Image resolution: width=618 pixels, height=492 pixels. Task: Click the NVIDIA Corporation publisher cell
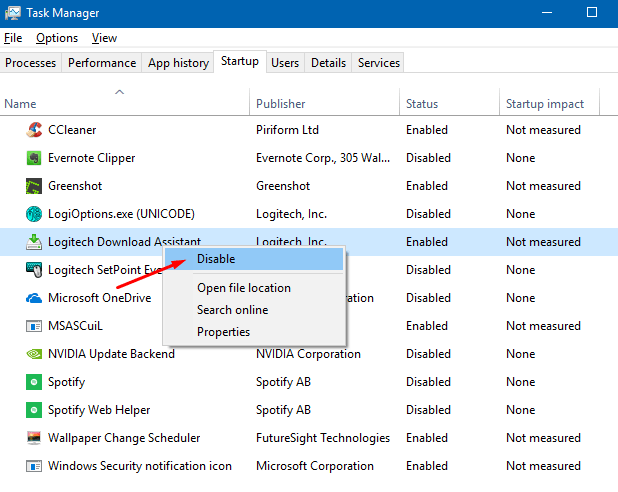click(308, 354)
